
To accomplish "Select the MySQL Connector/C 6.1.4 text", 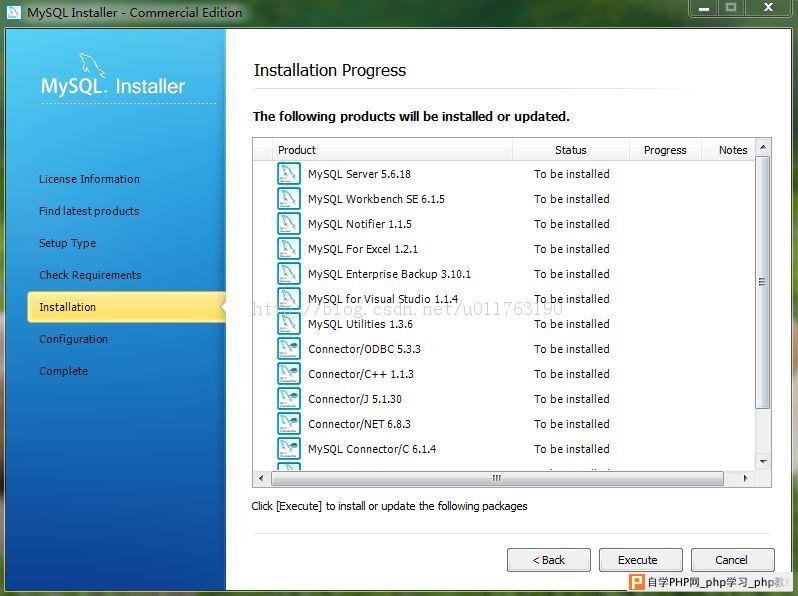I will click(x=372, y=448).
